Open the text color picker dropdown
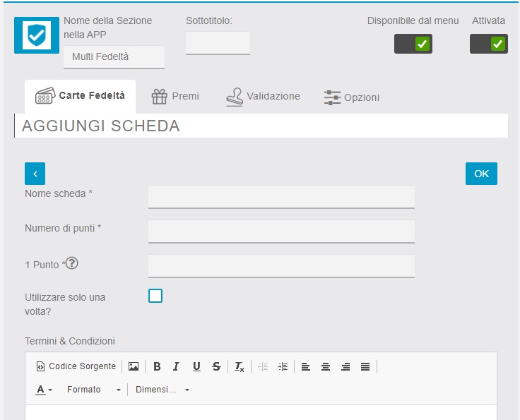 tap(45, 390)
